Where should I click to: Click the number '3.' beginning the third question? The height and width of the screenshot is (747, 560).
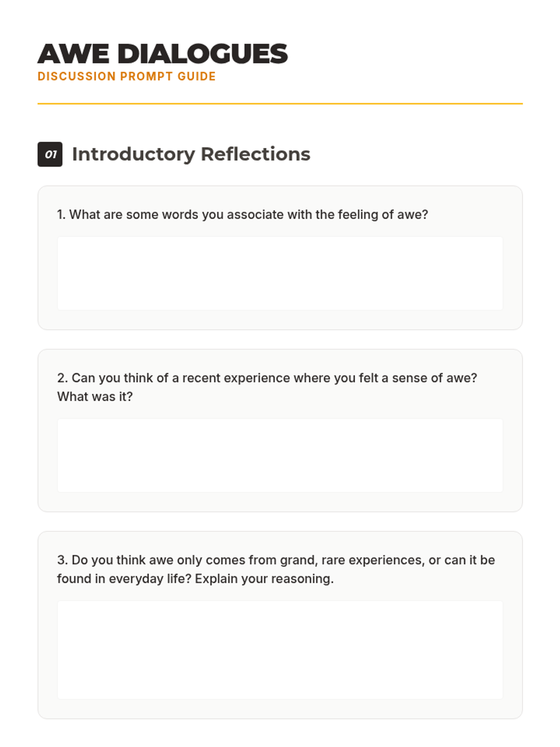click(63, 560)
